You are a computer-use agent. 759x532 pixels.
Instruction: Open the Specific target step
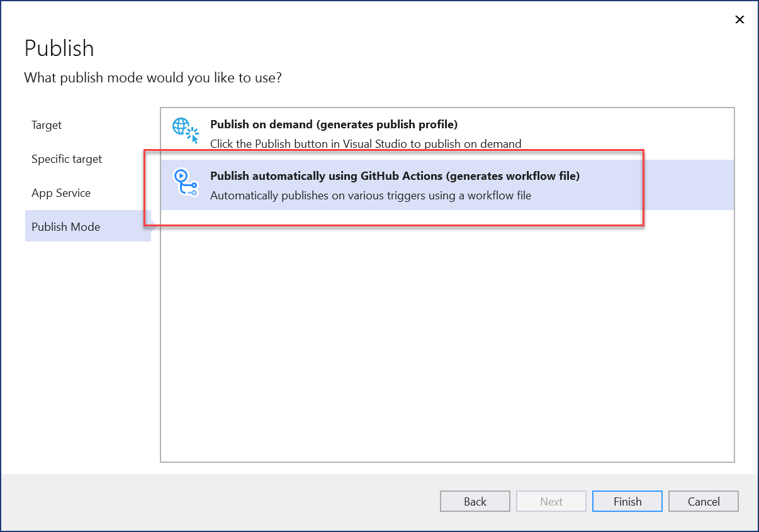coord(66,159)
